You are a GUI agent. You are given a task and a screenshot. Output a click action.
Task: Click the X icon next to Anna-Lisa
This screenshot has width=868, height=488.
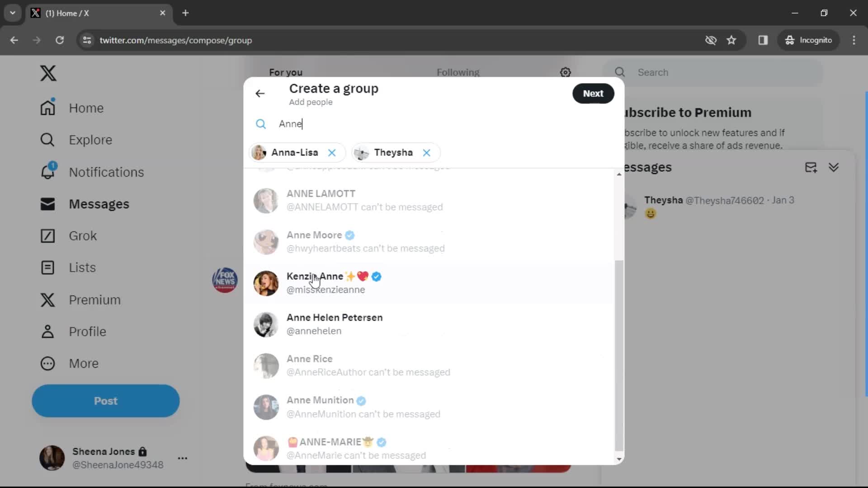point(333,153)
